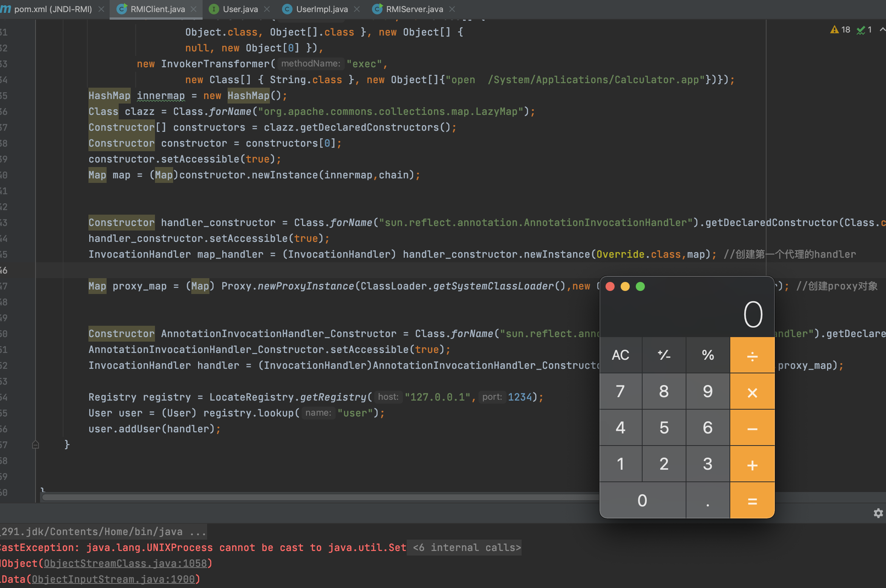
Task: Click the Override.class argument
Action: coord(638,254)
